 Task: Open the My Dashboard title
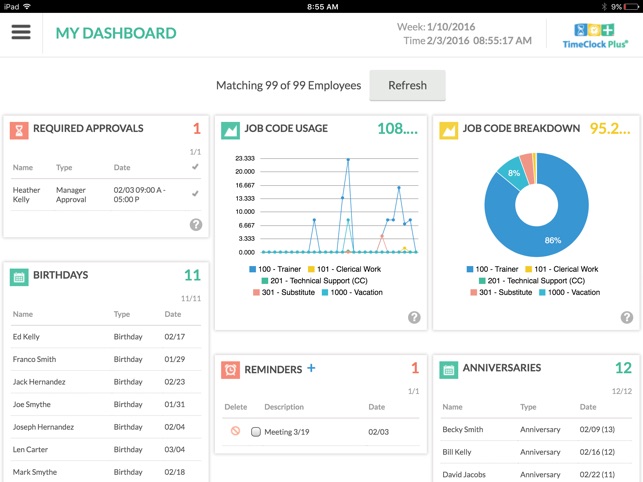click(x=116, y=33)
